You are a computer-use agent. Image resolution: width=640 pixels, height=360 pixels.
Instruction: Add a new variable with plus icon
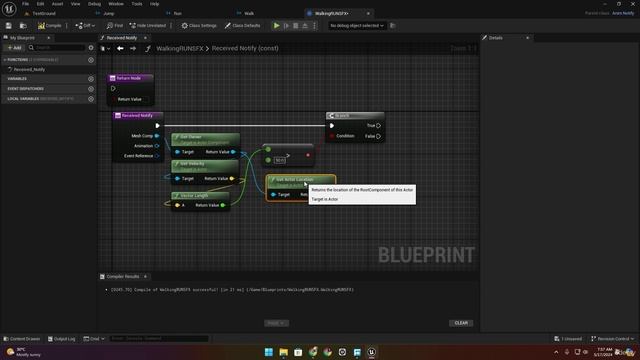[x=91, y=79]
